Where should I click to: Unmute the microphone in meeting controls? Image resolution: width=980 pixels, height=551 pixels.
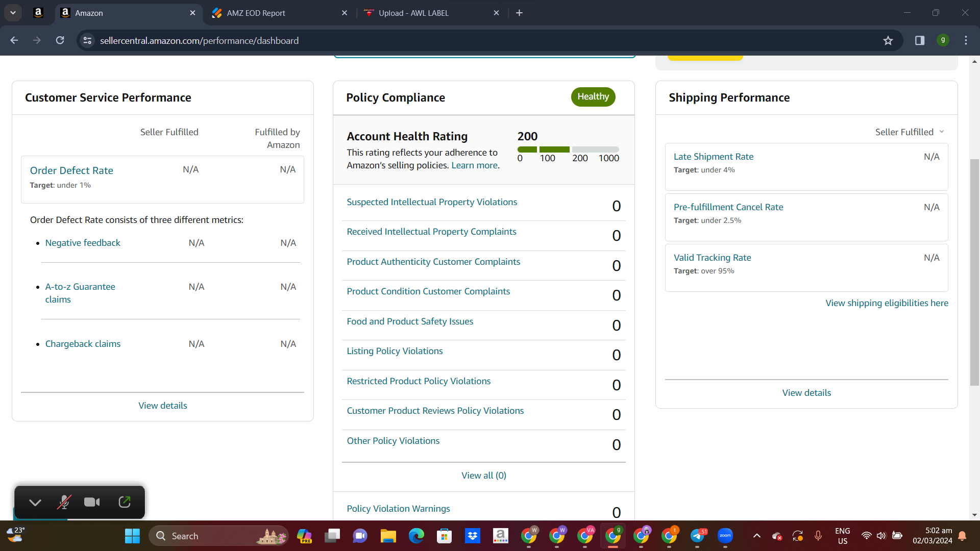point(64,503)
